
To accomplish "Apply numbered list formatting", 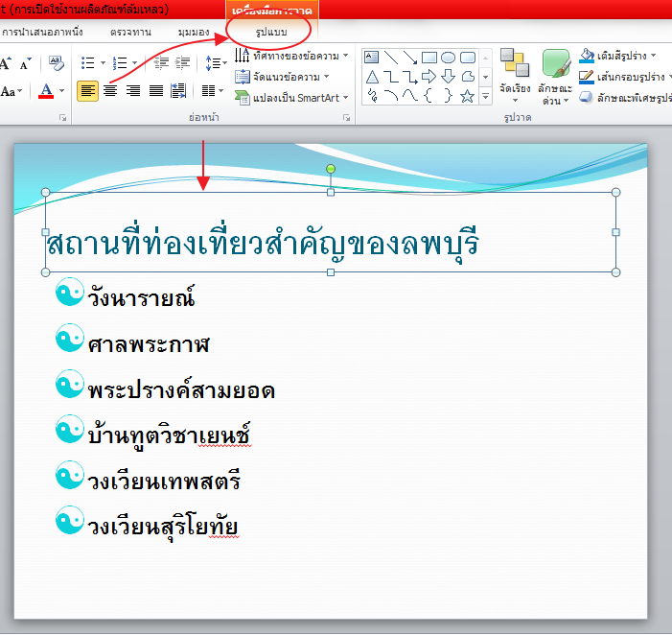I will tap(120, 63).
